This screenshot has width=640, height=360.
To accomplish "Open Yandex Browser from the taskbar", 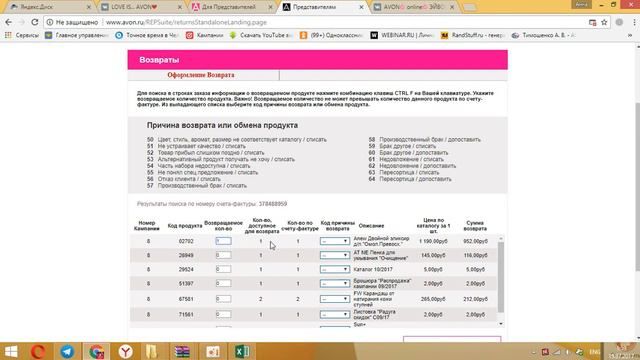I will click(126, 351).
